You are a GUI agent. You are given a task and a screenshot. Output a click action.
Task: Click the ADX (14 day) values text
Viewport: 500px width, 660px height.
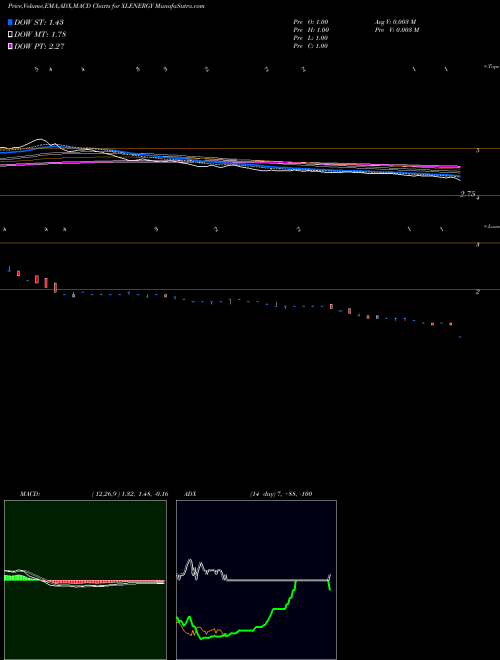(x=280, y=494)
